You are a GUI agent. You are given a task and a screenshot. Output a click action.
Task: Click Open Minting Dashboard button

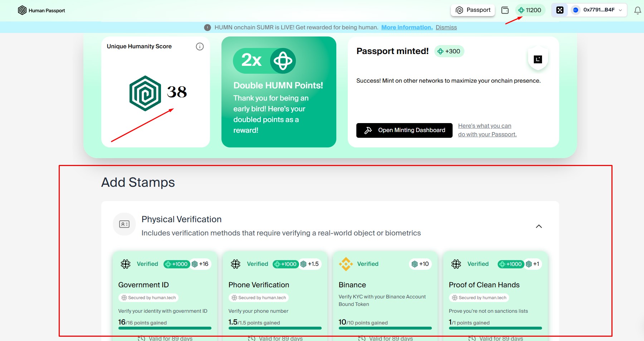click(404, 130)
